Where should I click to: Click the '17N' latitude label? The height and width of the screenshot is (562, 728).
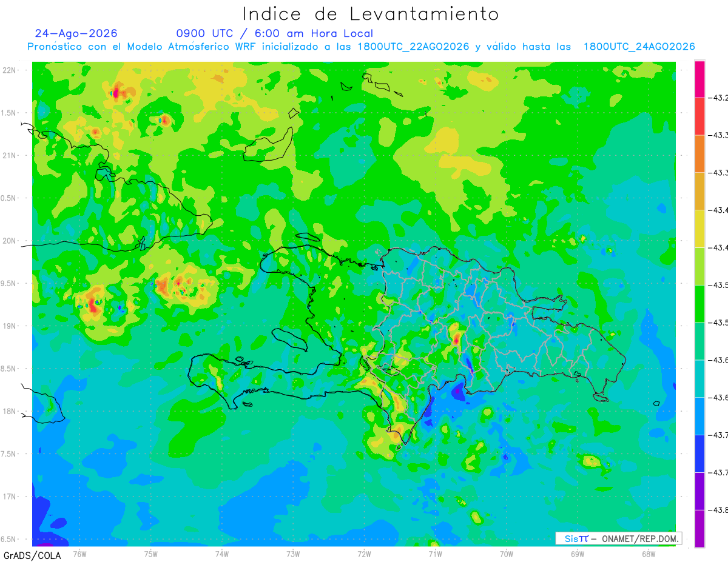(x=10, y=497)
